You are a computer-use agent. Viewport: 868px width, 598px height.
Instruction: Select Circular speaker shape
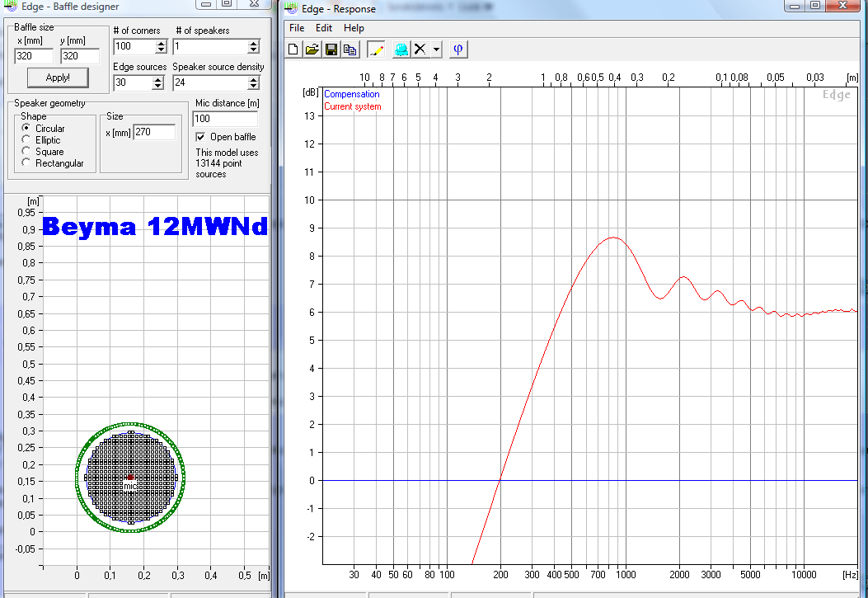[x=26, y=128]
